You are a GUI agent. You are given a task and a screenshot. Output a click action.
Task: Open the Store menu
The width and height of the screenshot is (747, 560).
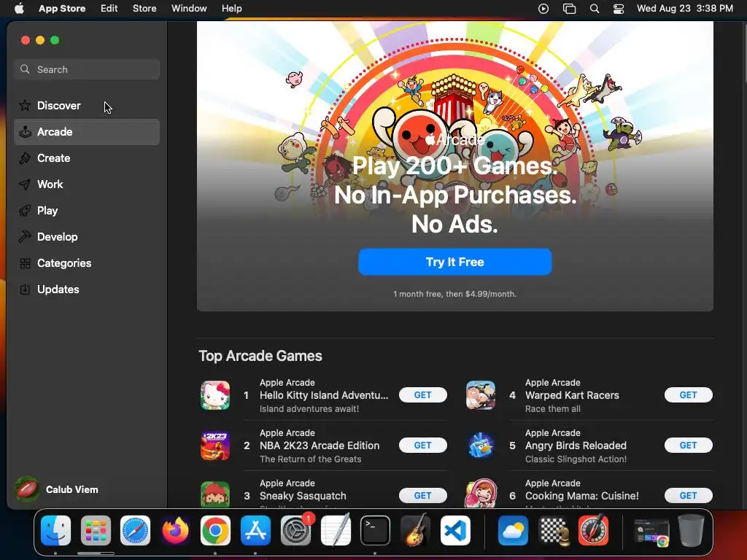coord(144,9)
